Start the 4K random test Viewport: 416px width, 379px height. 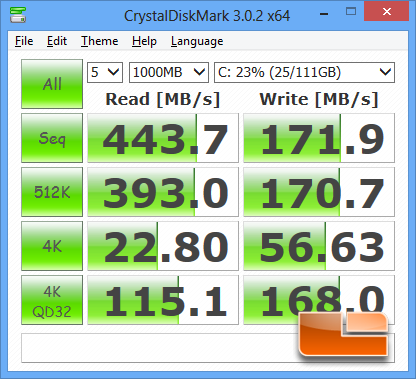point(52,246)
